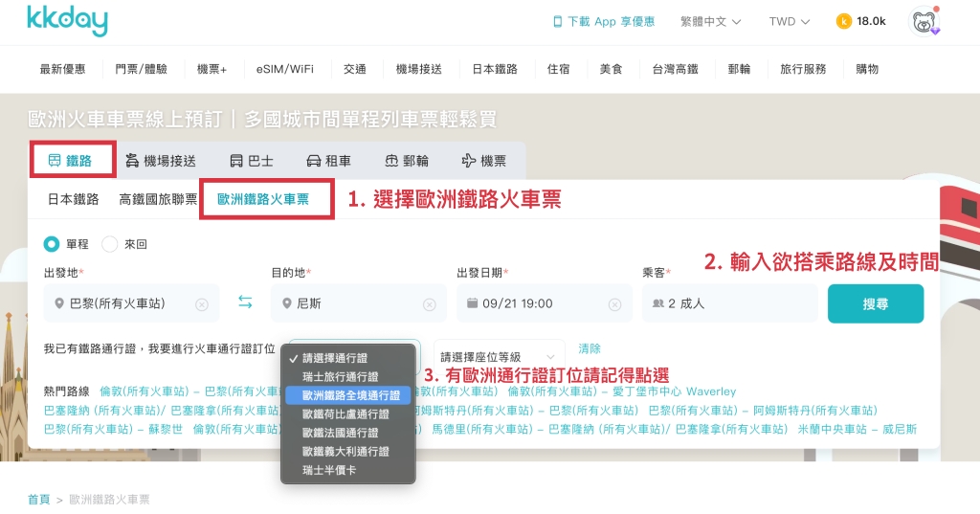Switch to the 巴士 bus tab
This screenshot has height=514, width=980.
click(252, 162)
